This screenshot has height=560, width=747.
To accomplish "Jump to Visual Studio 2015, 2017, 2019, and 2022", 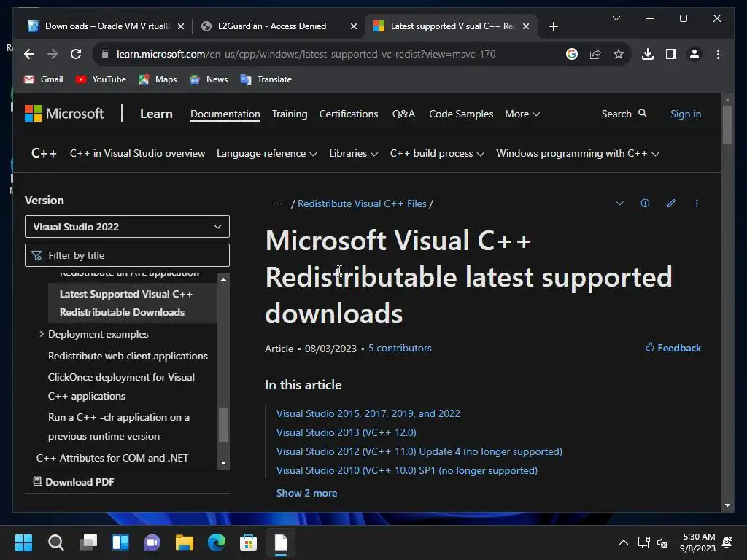I will click(x=368, y=413).
